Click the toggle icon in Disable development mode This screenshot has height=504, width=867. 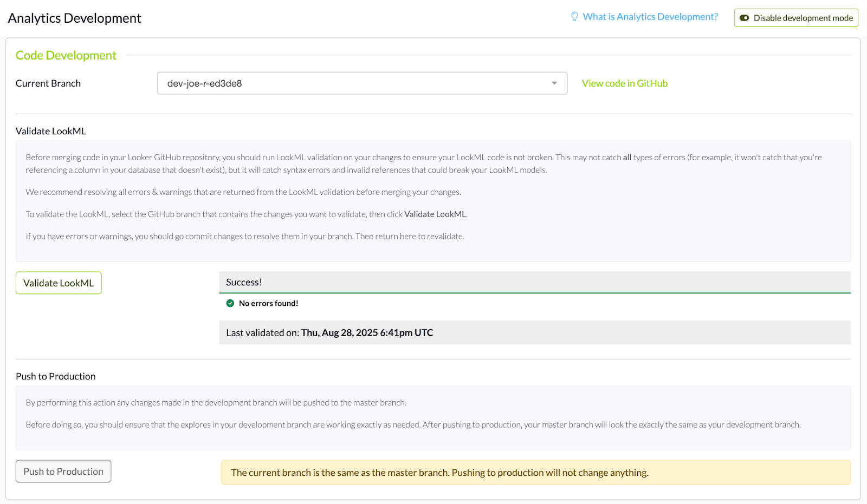pos(745,18)
